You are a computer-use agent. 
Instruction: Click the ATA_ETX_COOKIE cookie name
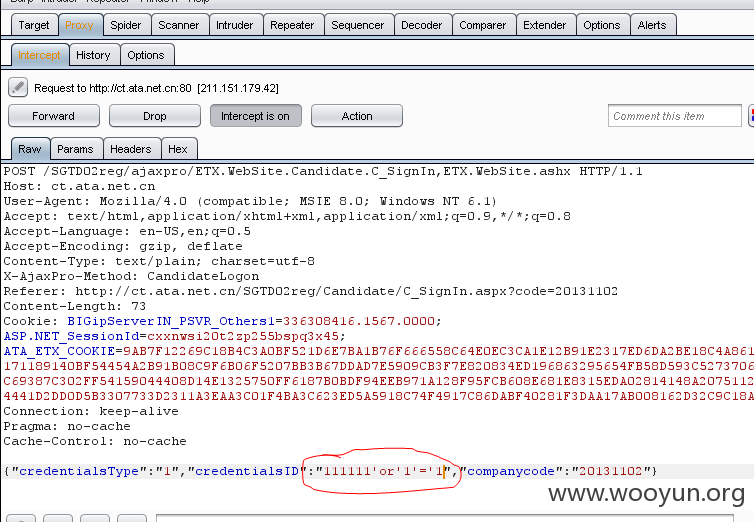59,351
